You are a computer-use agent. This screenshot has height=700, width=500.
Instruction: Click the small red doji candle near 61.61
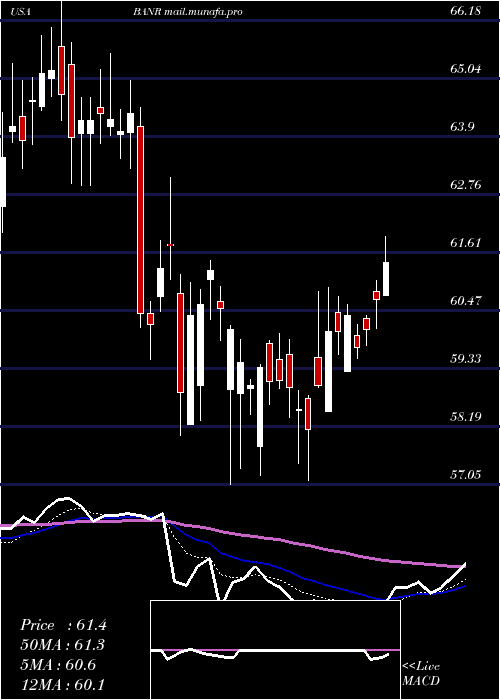coord(170,245)
